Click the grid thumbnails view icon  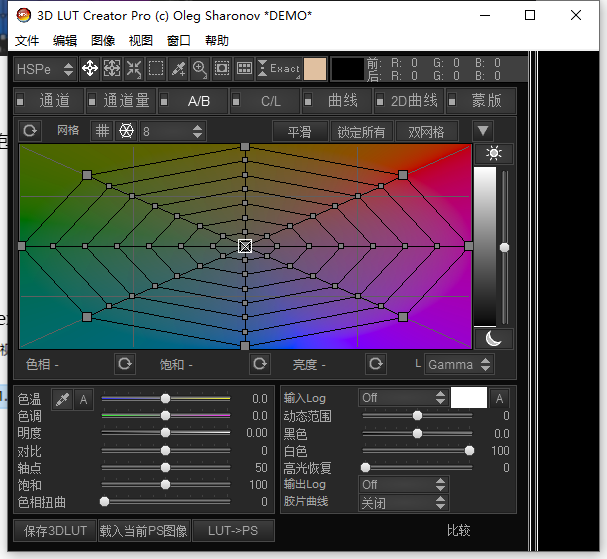pyautogui.click(x=244, y=69)
